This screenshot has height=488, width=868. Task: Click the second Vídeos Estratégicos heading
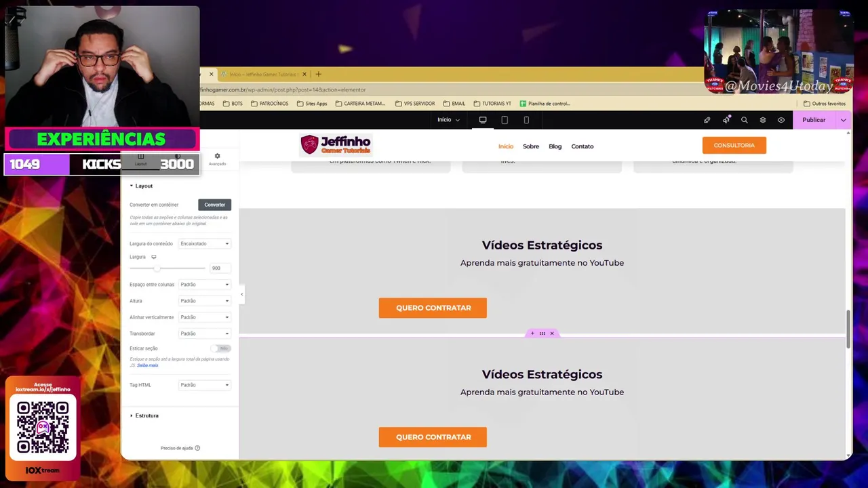542,374
